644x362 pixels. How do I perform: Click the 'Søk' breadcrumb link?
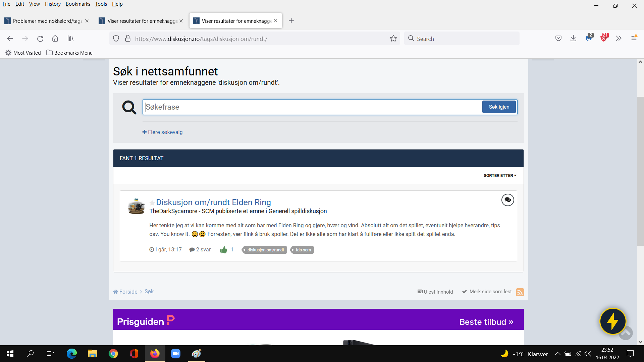point(149,292)
